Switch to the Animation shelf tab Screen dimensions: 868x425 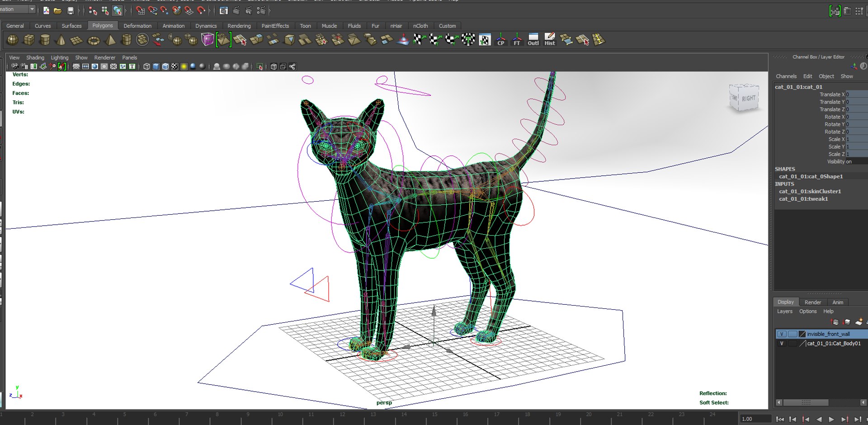click(x=174, y=26)
